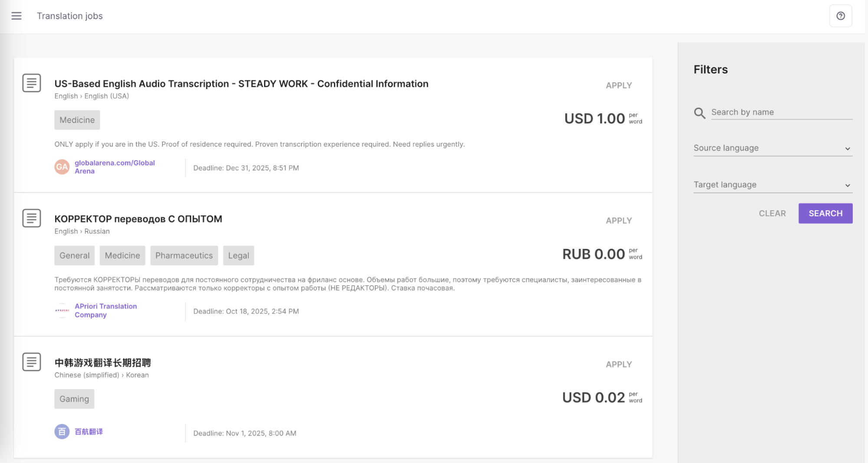Clear all filters with CLEAR button
Screen dimensions: 868x463
pos(772,214)
